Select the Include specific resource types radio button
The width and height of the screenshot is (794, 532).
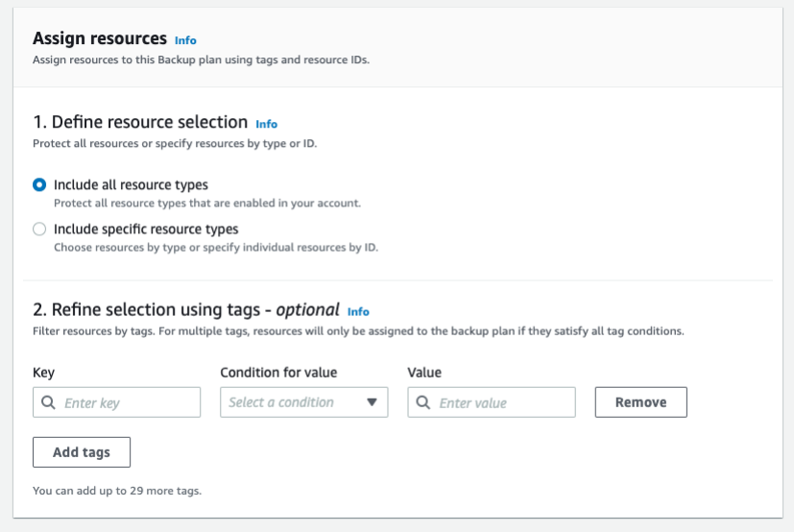point(39,230)
